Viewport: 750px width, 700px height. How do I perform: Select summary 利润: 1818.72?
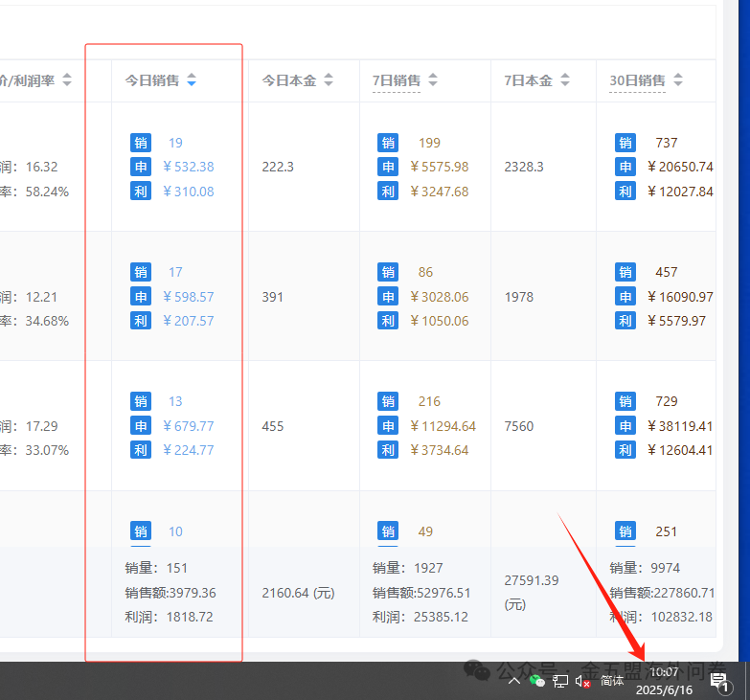coord(169,618)
